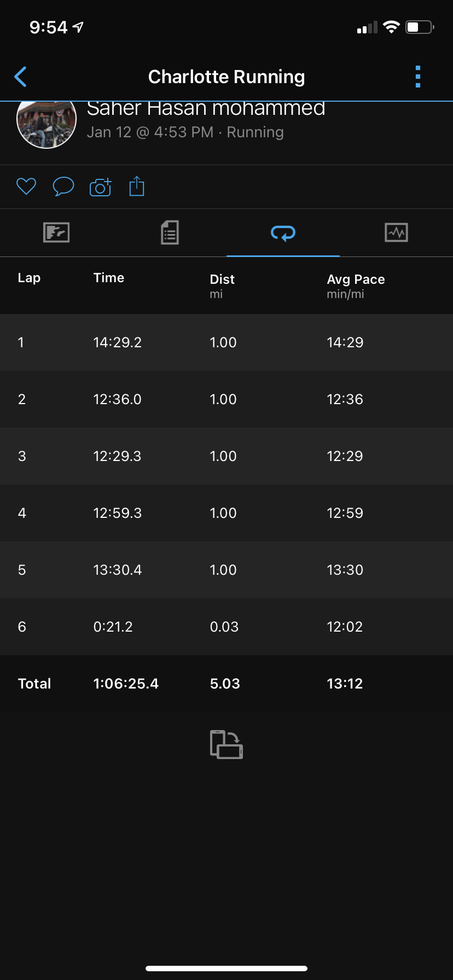Tap the lap 6 row 0:21.2
Screen dimensions: 453x980
226,627
